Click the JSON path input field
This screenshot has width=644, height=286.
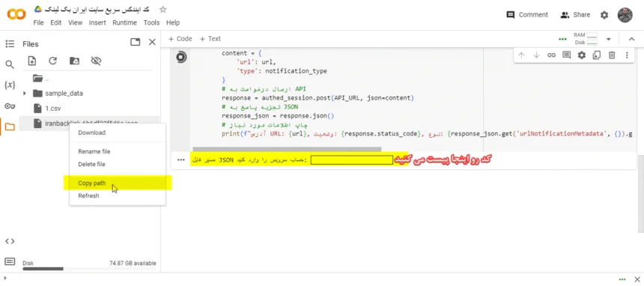[x=351, y=160]
